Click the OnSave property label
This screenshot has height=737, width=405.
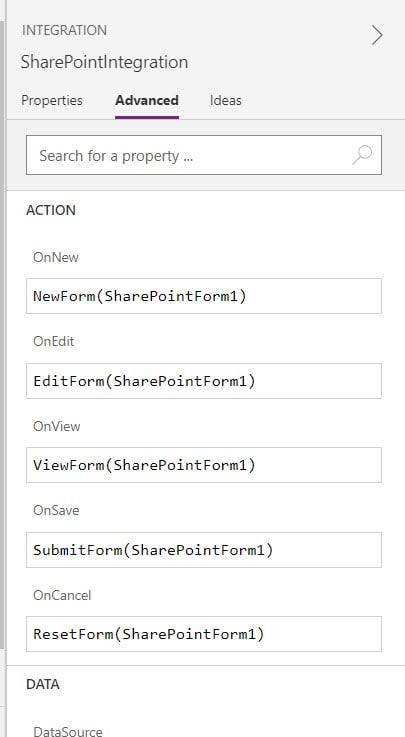point(56,510)
